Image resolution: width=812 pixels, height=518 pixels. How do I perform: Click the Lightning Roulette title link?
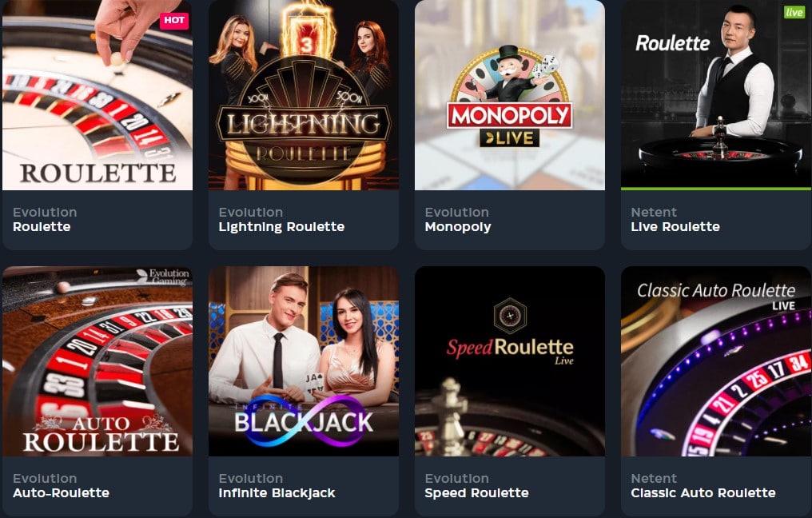click(x=281, y=227)
